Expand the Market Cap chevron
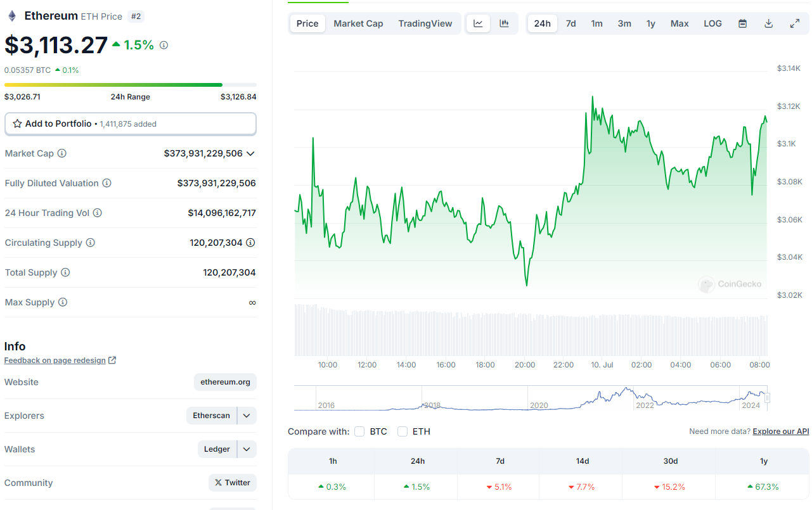This screenshot has width=812, height=510. click(250, 153)
